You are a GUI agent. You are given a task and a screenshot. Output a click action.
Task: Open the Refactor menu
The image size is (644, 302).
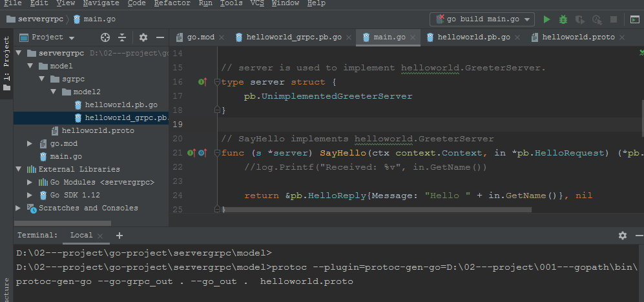[172, 3]
